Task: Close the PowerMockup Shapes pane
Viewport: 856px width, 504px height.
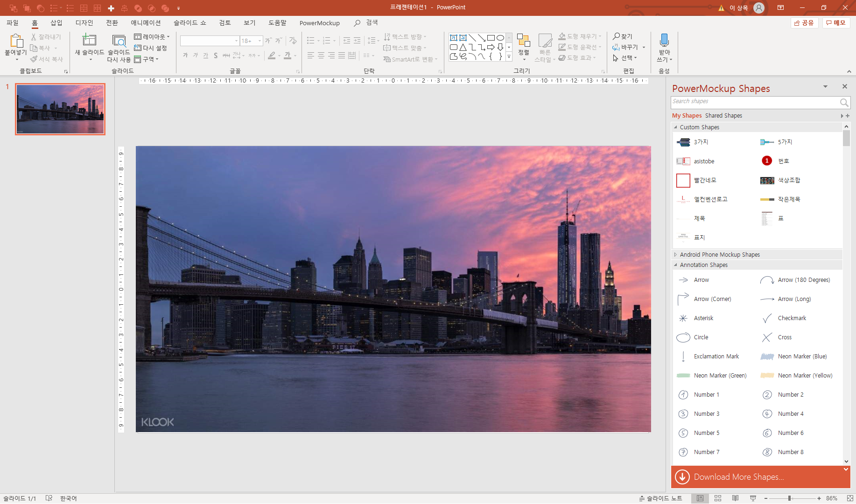Action: point(844,87)
